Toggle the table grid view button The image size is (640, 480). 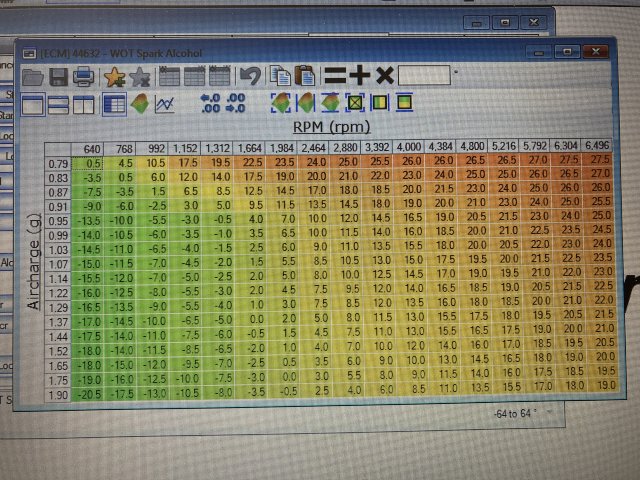(x=114, y=103)
